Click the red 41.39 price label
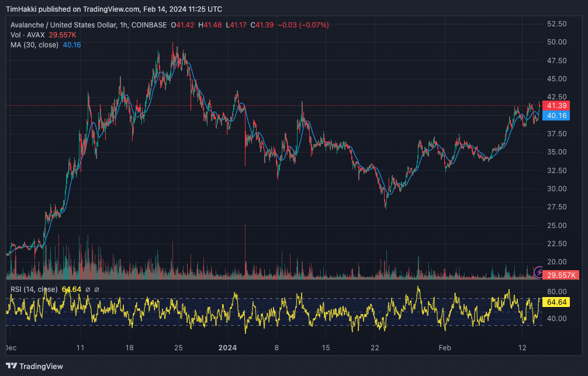The image size is (588, 376). click(x=556, y=106)
